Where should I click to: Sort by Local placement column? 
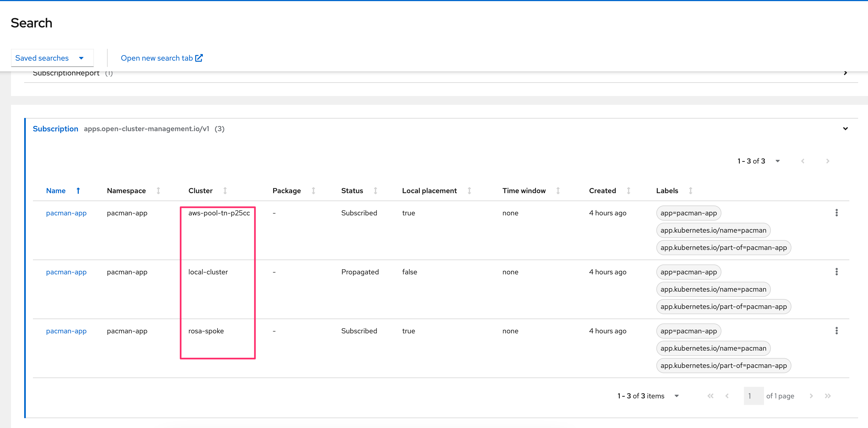429,191
